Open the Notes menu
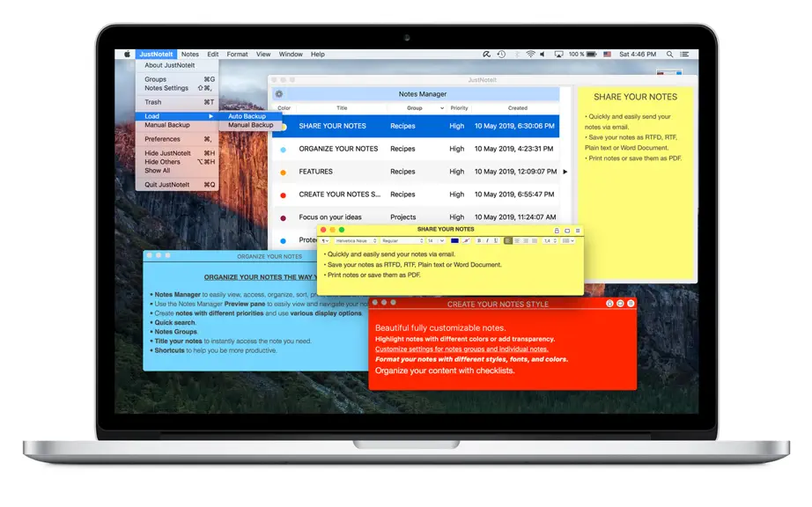 point(190,54)
